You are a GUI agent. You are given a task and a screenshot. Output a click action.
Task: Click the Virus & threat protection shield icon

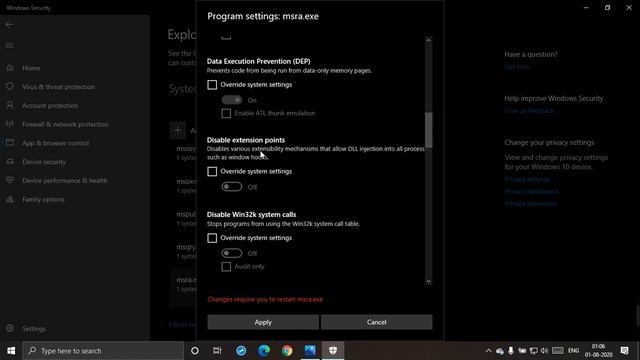pos(10,87)
